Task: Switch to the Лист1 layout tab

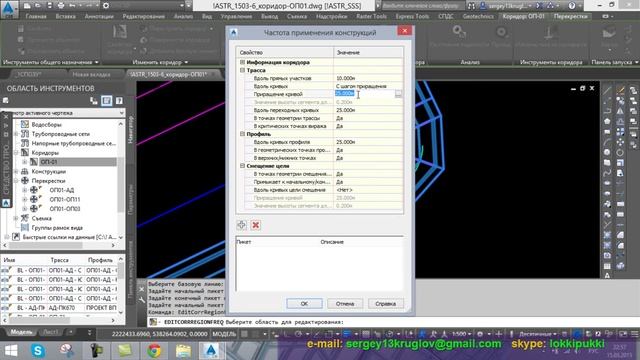Action: pyautogui.click(x=50, y=332)
